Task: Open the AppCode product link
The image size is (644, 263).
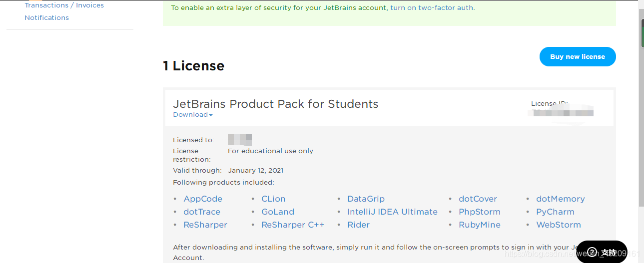Action: coord(203,199)
